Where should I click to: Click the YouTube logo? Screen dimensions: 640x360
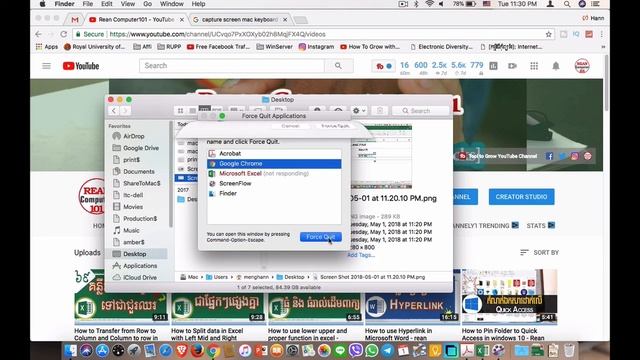81,66
